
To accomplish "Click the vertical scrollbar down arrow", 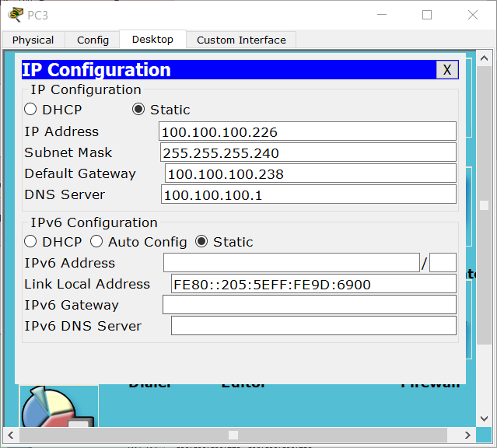I will pyautogui.click(x=484, y=418).
